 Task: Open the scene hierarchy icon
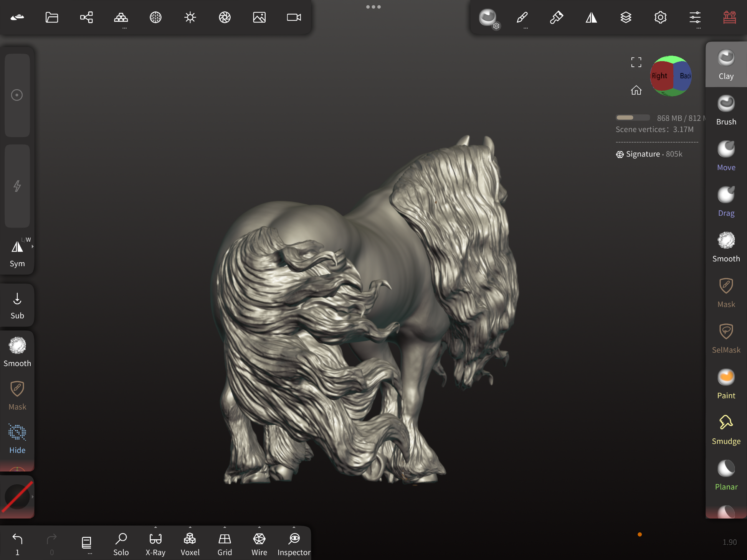pos(86,18)
